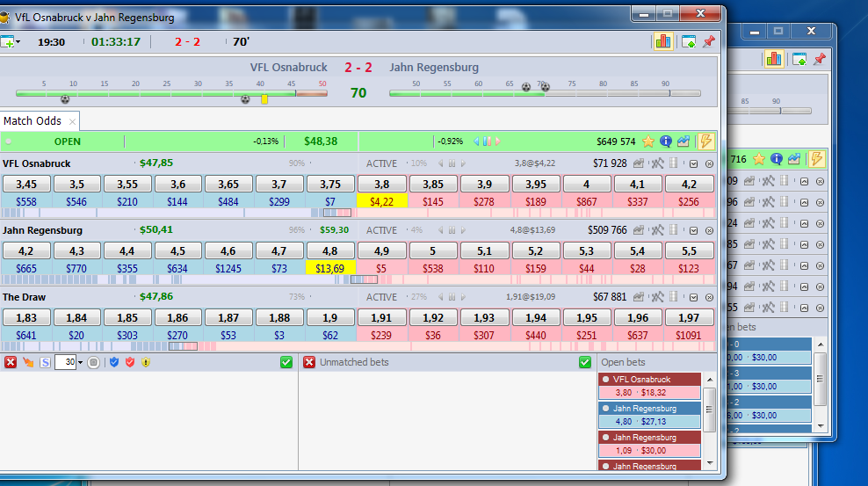The width and height of the screenshot is (868, 486).
Task: Toggle the blue shield icon
Action: pos(114,362)
